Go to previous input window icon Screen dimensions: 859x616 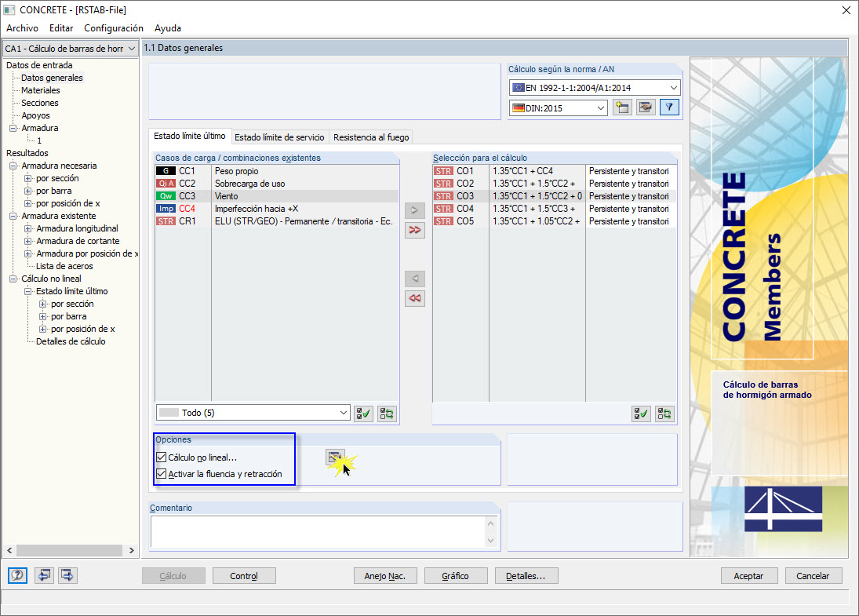click(44, 575)
